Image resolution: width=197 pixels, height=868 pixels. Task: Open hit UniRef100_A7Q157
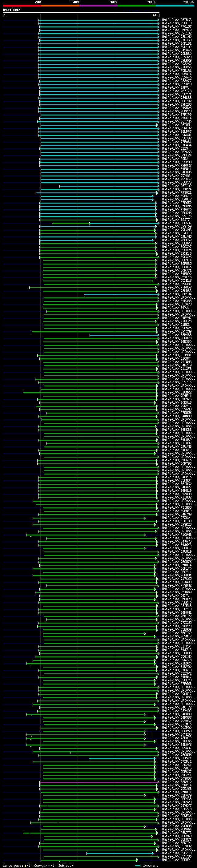click(176, 26)
